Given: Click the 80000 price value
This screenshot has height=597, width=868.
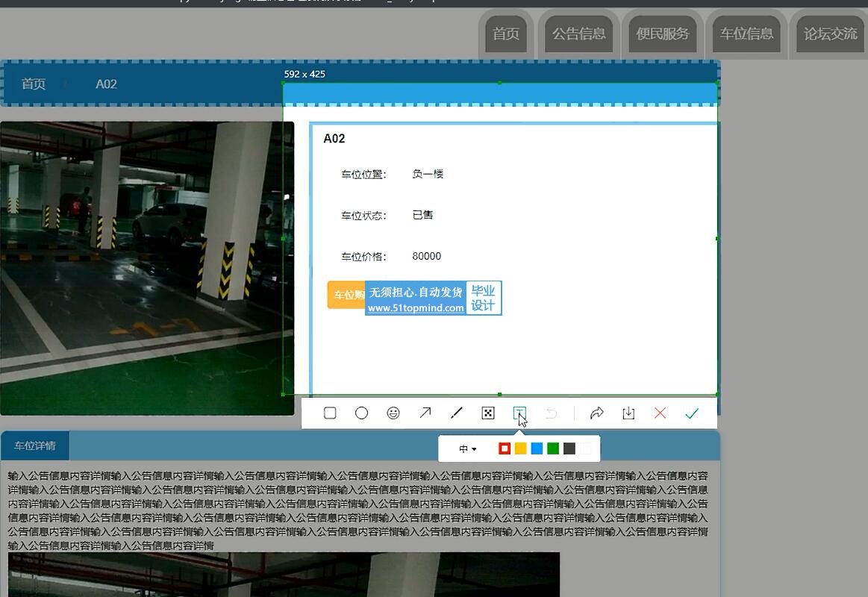Looking at the screenshot, I should tap(426, 256).
